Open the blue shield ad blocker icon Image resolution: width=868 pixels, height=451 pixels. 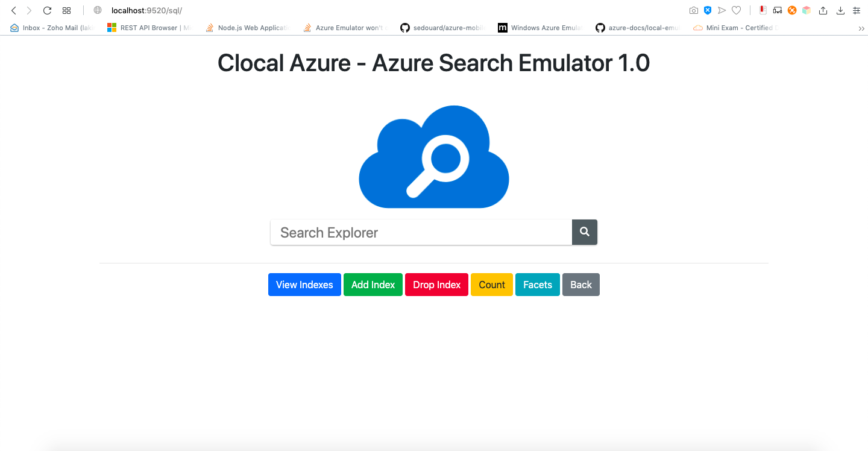708,10
